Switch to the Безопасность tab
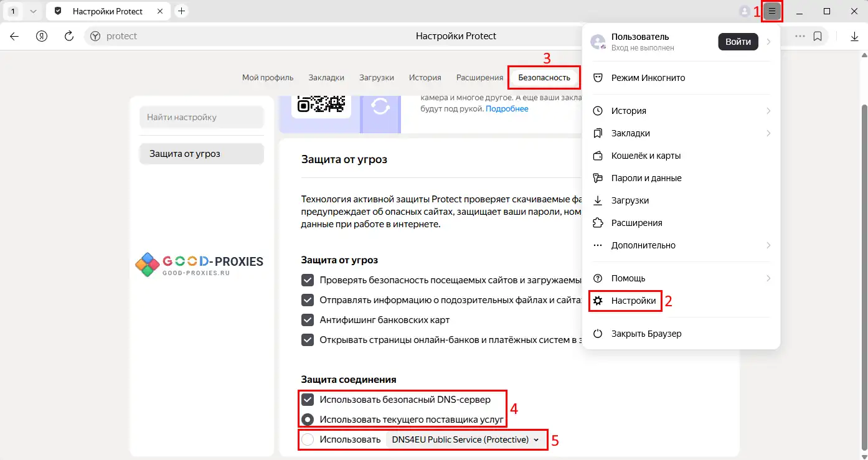868x460 pixels. (544, 78)
